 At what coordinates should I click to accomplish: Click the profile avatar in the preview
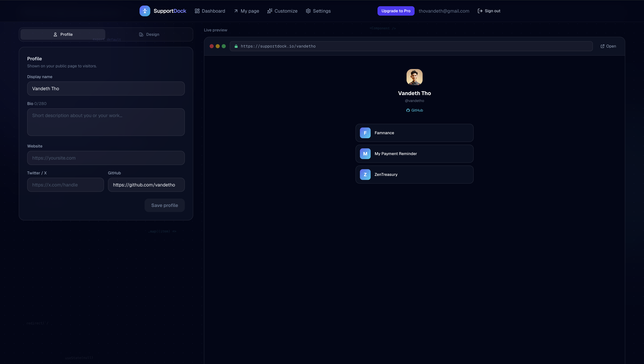414,77
